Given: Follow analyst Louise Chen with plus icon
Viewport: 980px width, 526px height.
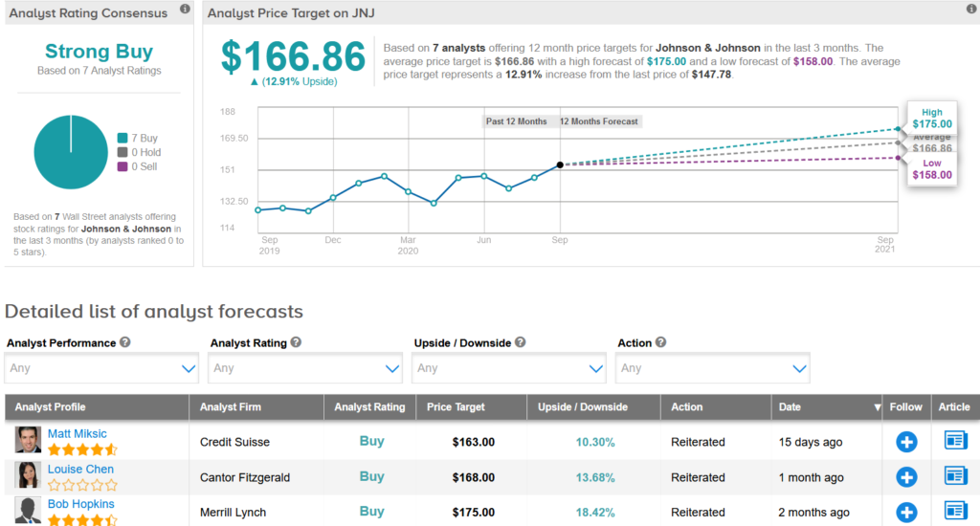Looking at the screenshot, I should click(x=906, y=477).
